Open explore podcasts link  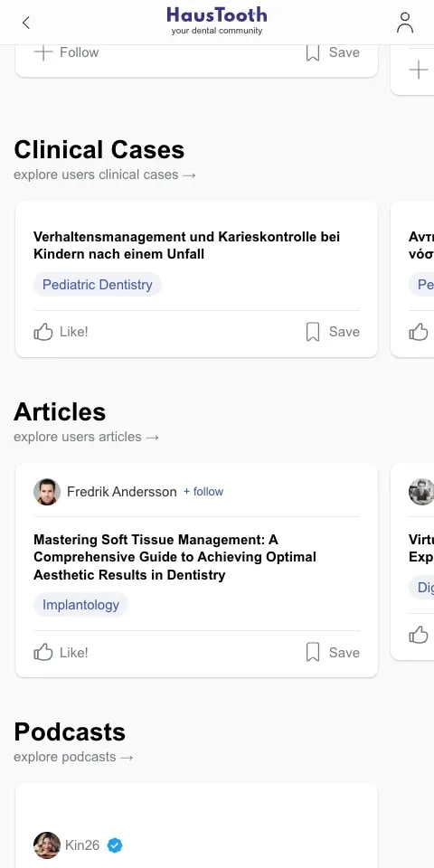pyautogui.click(x=73, y=757)
